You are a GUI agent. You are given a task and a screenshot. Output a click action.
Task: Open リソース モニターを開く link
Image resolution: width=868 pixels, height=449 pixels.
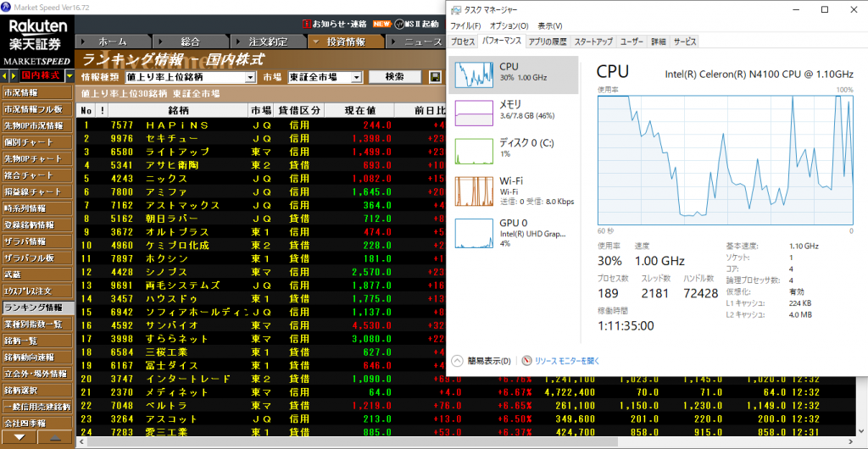point(567,361)
